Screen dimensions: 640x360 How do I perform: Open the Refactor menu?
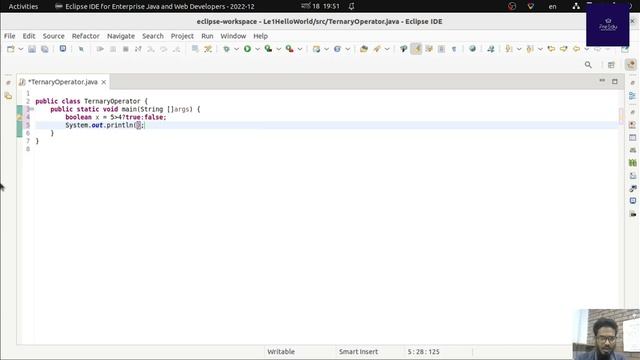[86, 36]
